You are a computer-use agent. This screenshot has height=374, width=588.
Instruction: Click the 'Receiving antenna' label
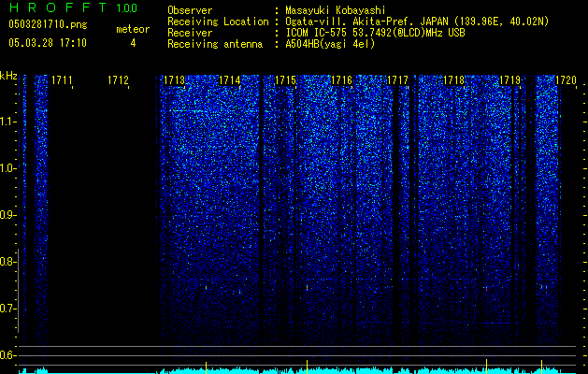pos(215,44)
